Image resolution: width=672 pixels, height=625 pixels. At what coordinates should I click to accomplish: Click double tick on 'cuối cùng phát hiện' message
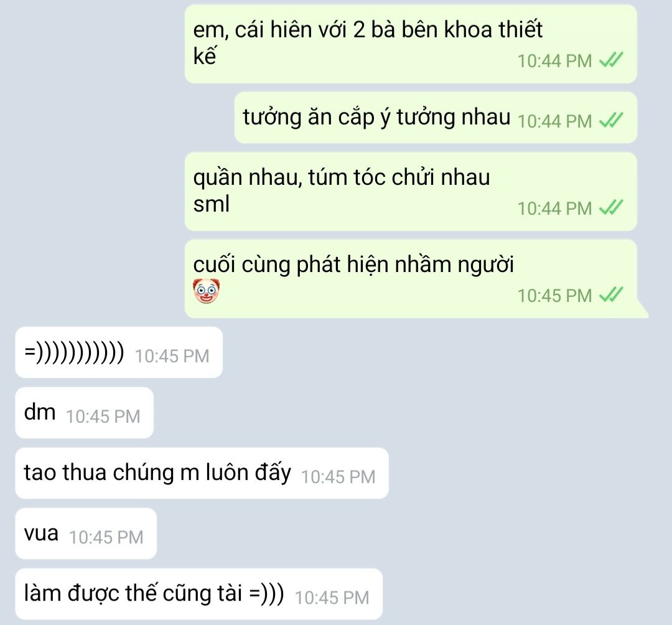[x=611, y=295]
